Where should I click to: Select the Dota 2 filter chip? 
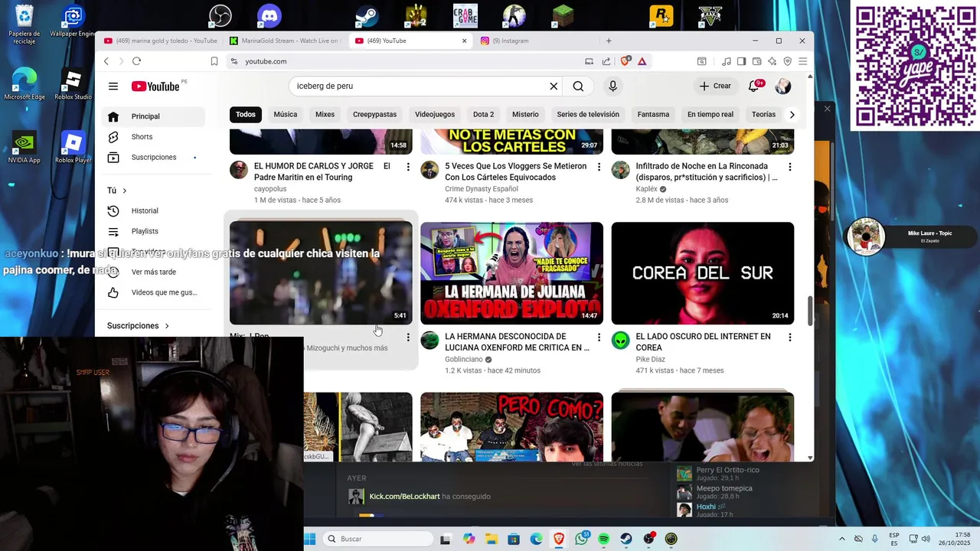tap(483, 114)
